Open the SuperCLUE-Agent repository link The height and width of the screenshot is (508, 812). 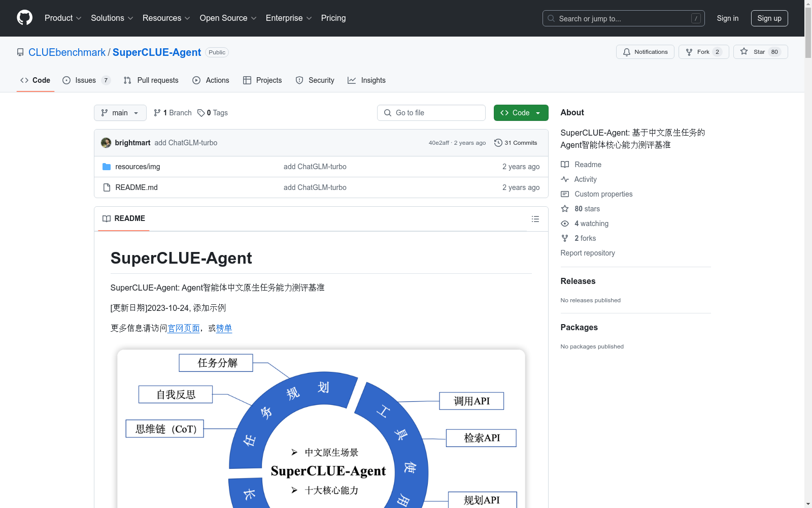(157, 52)
